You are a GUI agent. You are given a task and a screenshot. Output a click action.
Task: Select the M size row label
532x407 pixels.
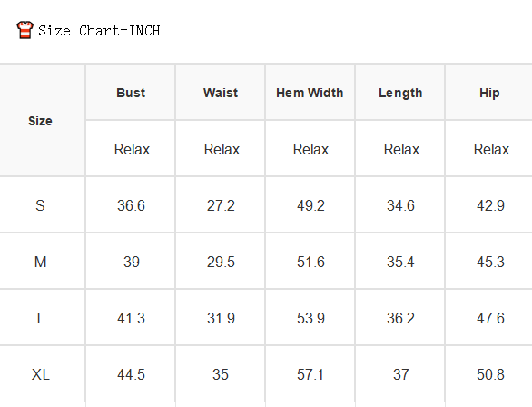(x=40, y=262)
